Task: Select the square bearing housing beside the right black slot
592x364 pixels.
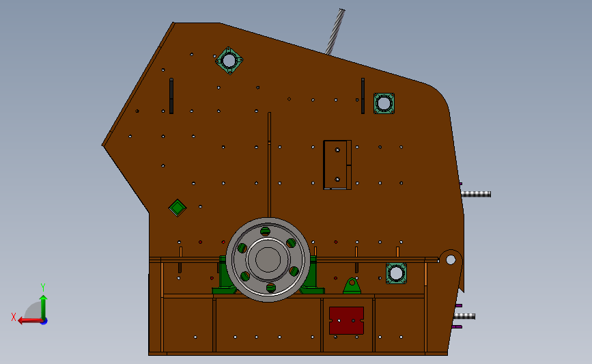Action: (x=384, y=103)
